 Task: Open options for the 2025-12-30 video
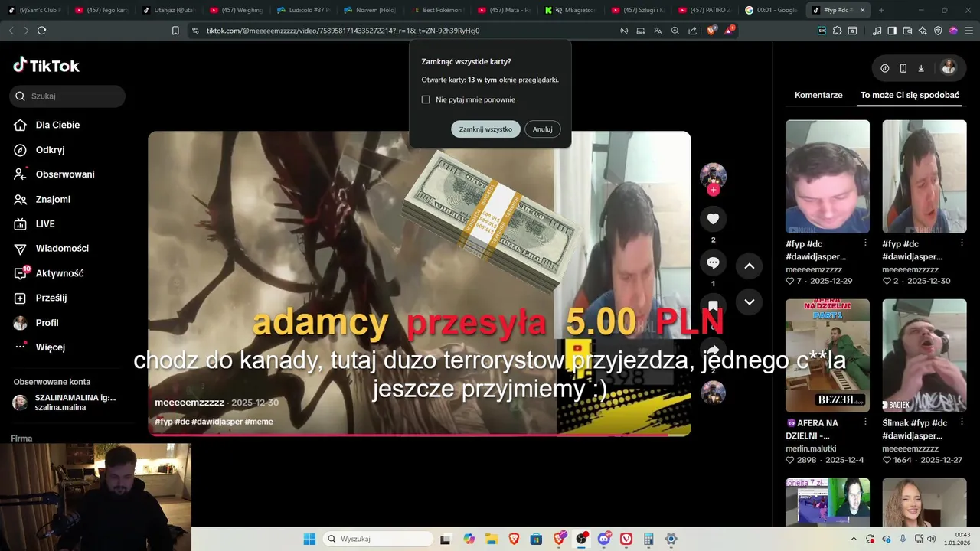tap(962, 243)
